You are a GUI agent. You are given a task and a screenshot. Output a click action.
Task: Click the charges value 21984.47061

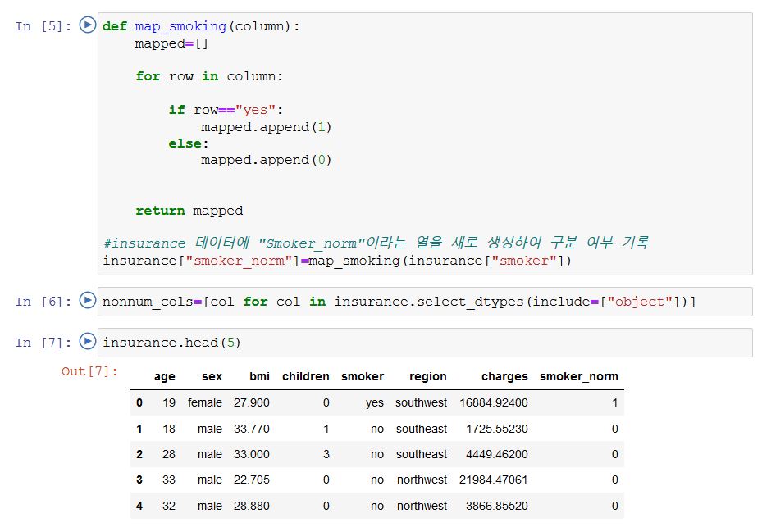point(493,480)
